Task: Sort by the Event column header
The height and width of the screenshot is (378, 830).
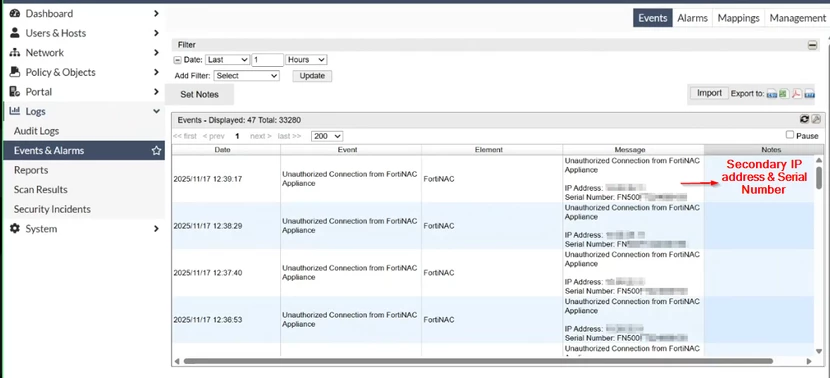Action: pos(351,150)
